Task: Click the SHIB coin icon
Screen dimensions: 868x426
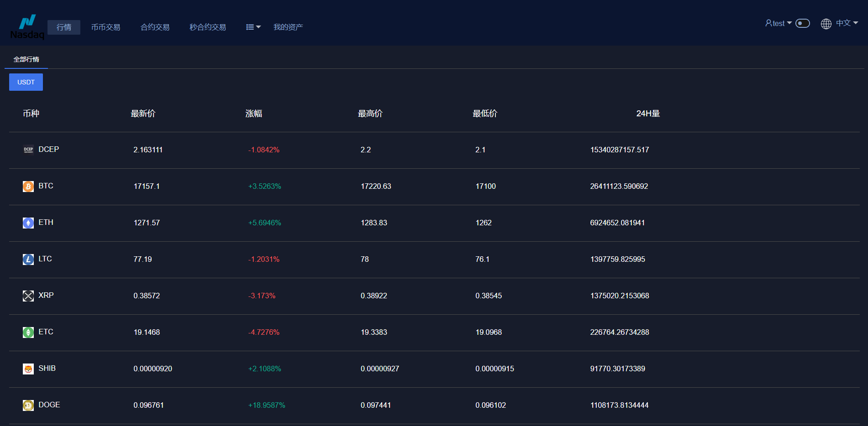Action: 28,369
